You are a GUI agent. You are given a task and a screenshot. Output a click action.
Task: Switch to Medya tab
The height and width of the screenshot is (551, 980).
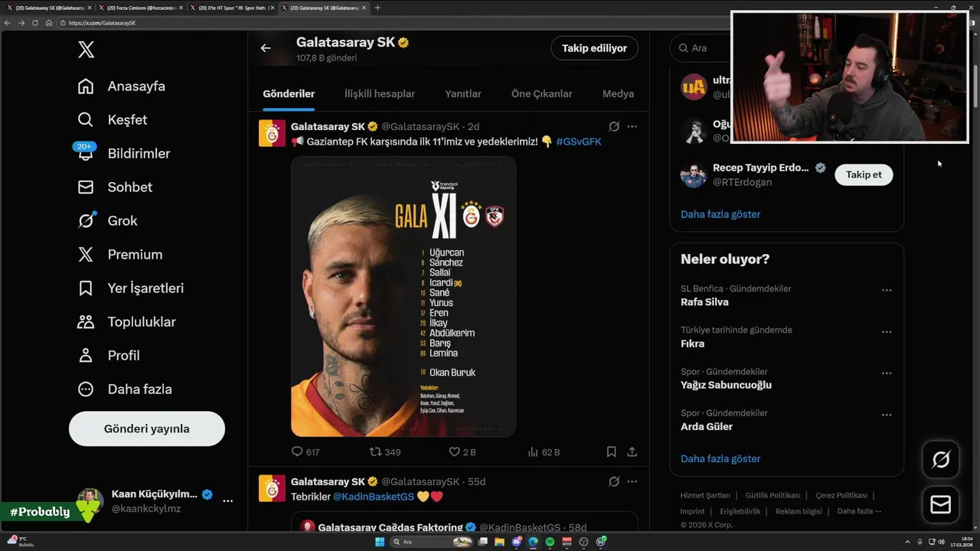point(618,94)
